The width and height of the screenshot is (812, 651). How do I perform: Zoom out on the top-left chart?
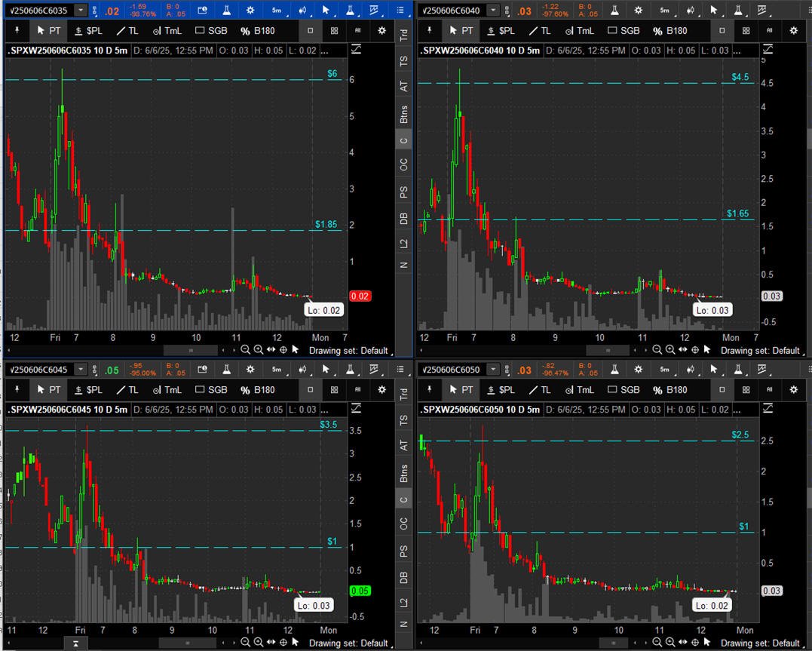pos(245,350)
